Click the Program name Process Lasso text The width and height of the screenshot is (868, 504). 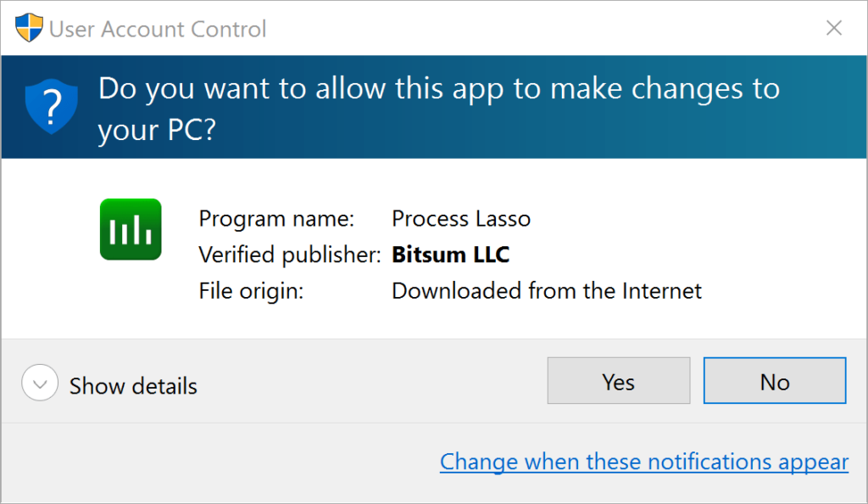coord(461,218)
